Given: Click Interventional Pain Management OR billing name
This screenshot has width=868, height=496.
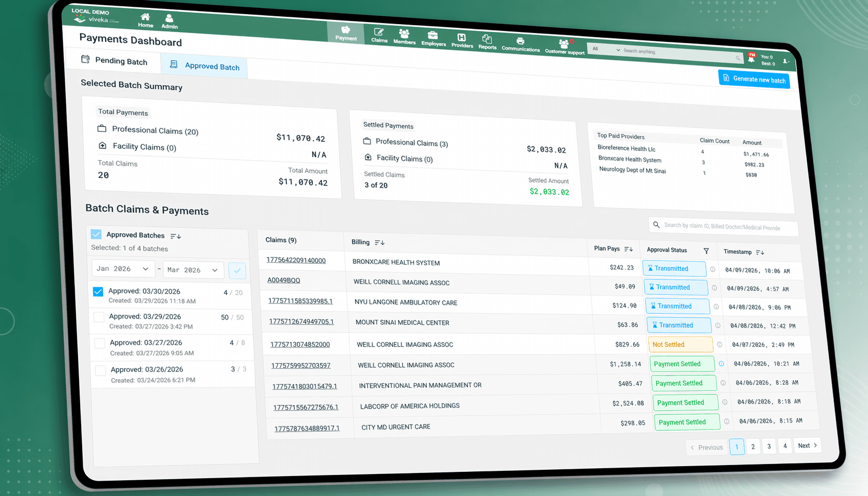Looking at the screenshot, I should tap(420, 385).
